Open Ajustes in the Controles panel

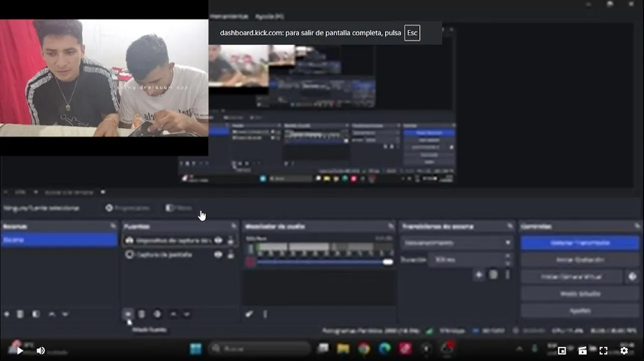click(x=580, y=310)
